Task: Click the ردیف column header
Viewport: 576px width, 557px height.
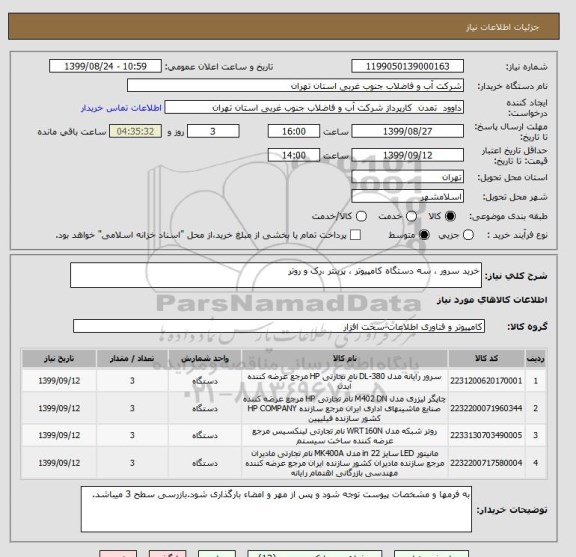Action: coord(536,359)
